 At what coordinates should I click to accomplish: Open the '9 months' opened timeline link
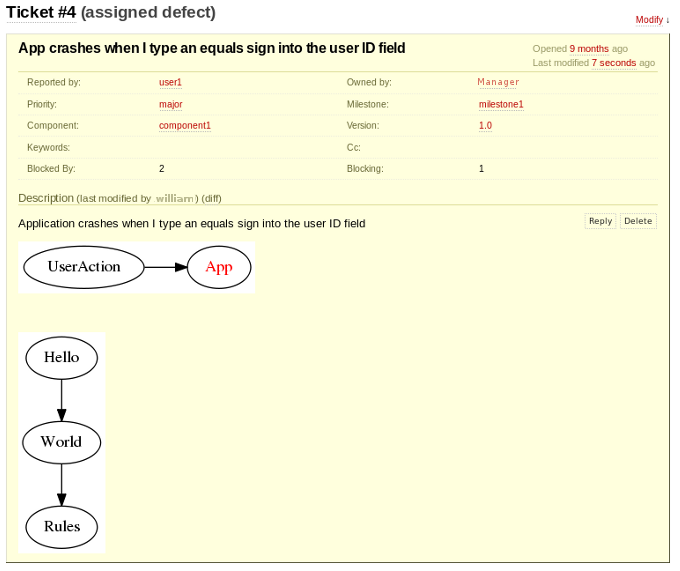pyautogui.click(x=588, y=48)
